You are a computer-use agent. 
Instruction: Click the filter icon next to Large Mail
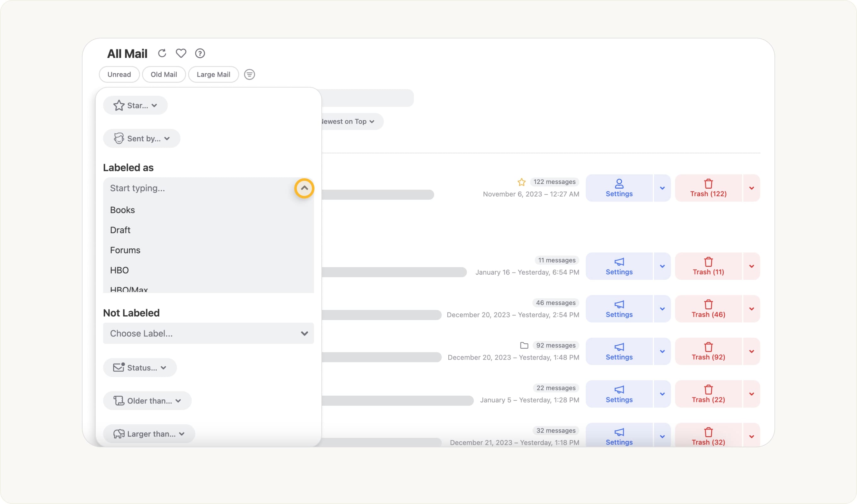click(x=250, y=74)
